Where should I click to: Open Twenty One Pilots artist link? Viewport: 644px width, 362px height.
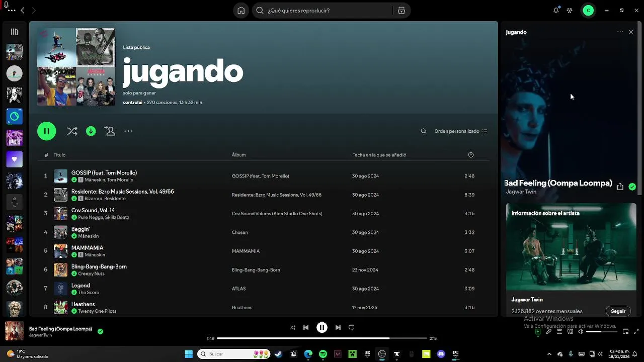point(97,311)
